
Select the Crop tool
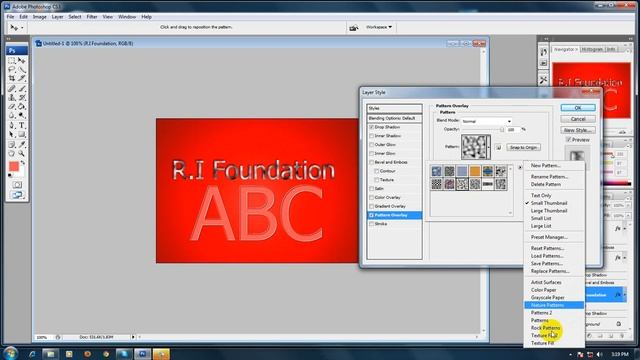12,78
